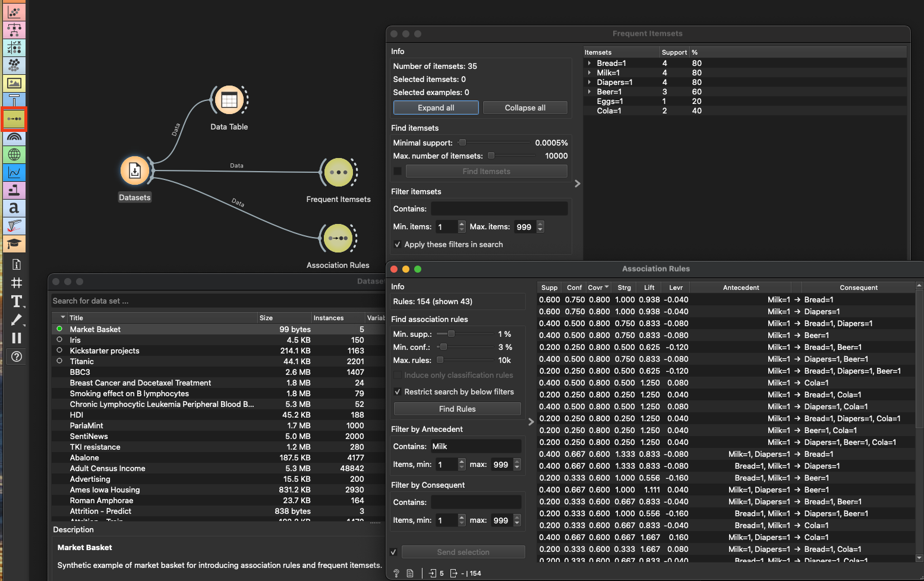
Task: Toggle the canvas grid alignment icon
Action: (17, 283)
